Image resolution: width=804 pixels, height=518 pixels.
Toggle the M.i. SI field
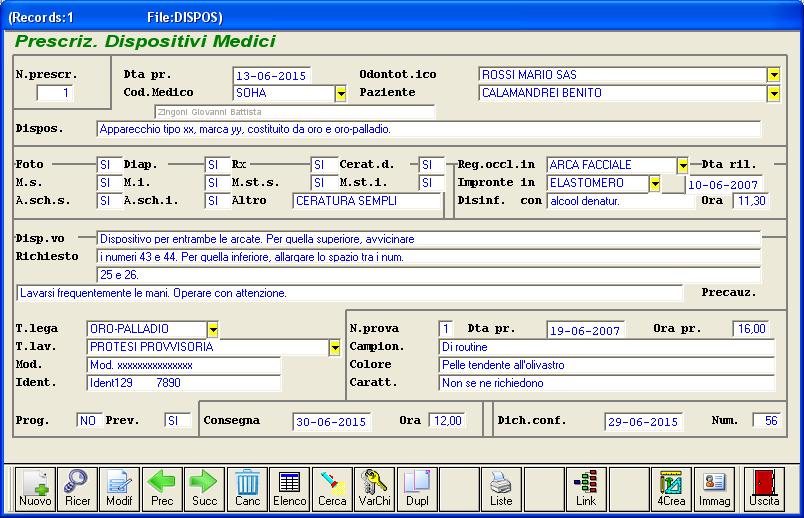pyautogui.click(x=217, y=183)
